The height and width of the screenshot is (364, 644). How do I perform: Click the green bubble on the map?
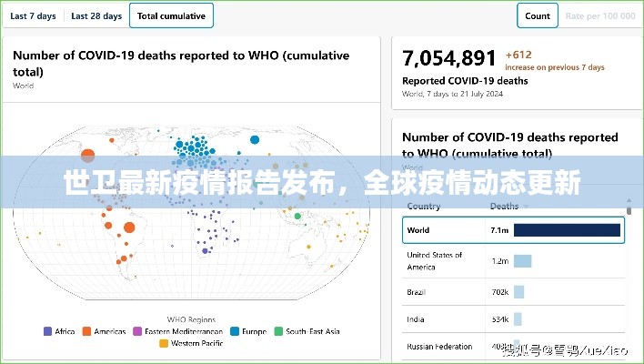click(299, 216)
